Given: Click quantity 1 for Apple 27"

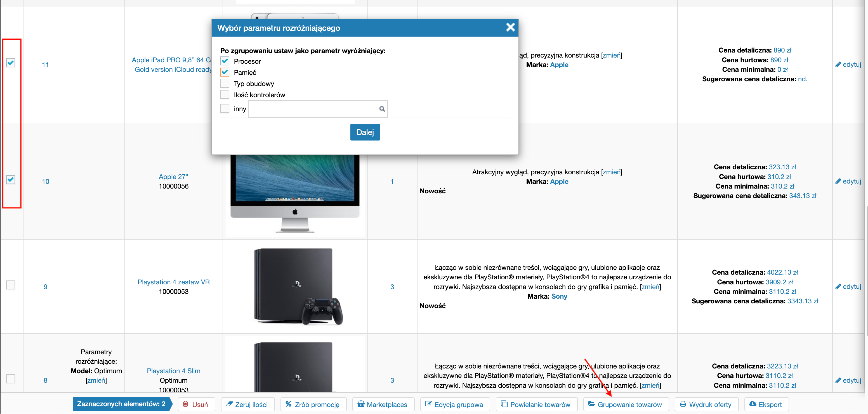Looking at the screenshot, I should point(392,181).
